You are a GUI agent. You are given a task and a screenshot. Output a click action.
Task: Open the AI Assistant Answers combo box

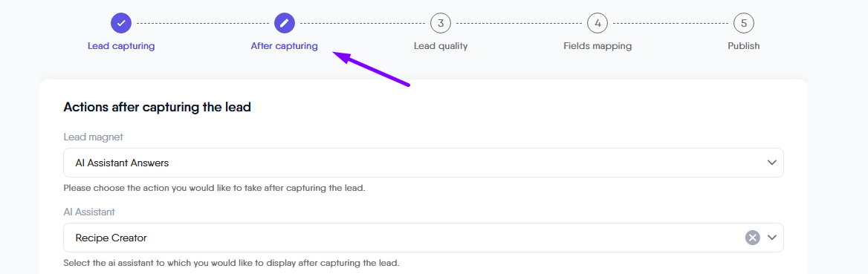coord(424,163)
